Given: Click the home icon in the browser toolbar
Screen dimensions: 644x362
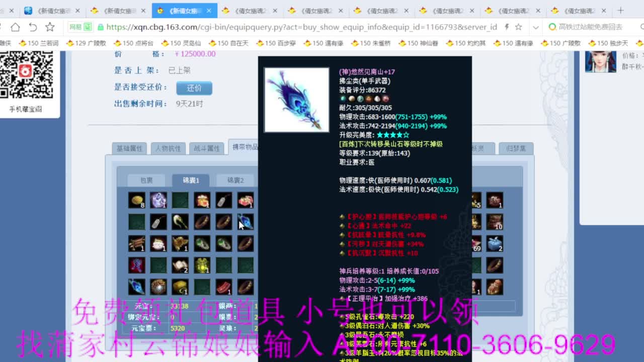Looking at the screenshot, I should [15, 28].
